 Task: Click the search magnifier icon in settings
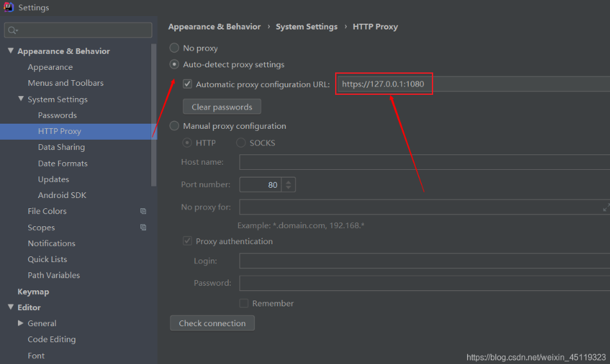(13, 30)
